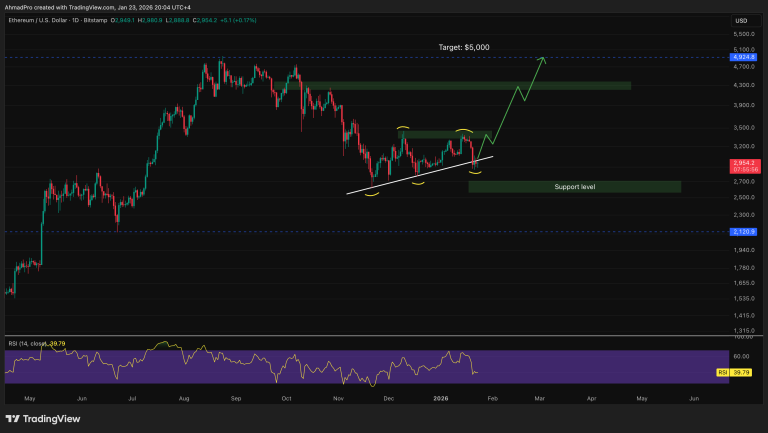Click the Feb label on time axis
This screenshot has width=768, height=433.
488,398
